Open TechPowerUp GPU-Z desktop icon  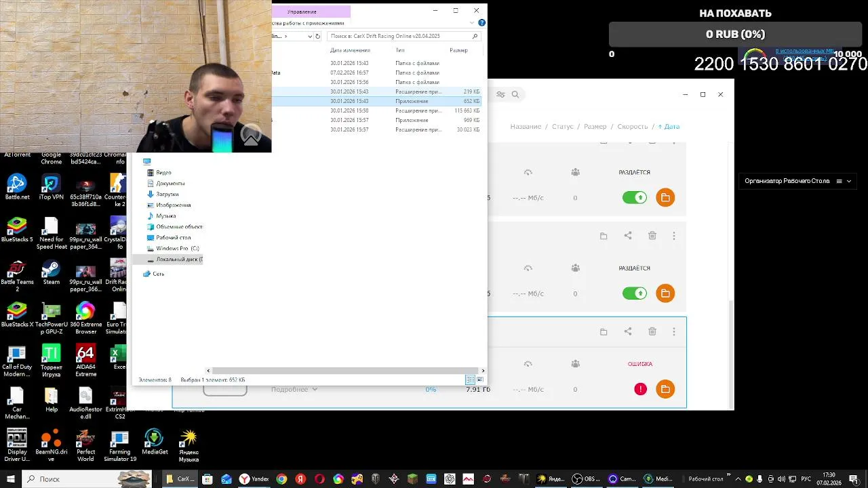[51, 319]
